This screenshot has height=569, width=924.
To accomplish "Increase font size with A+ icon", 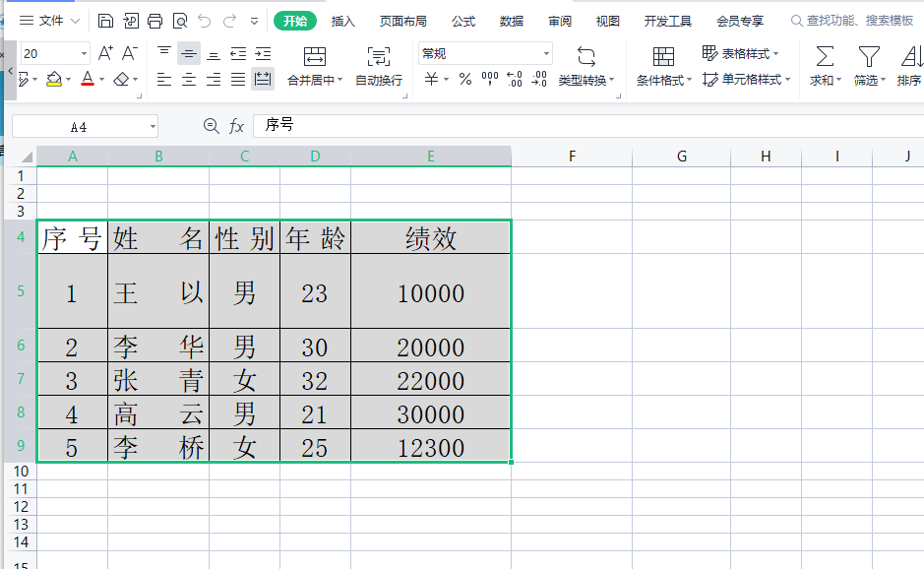I will pyautogui.click(x=105, y=54).
